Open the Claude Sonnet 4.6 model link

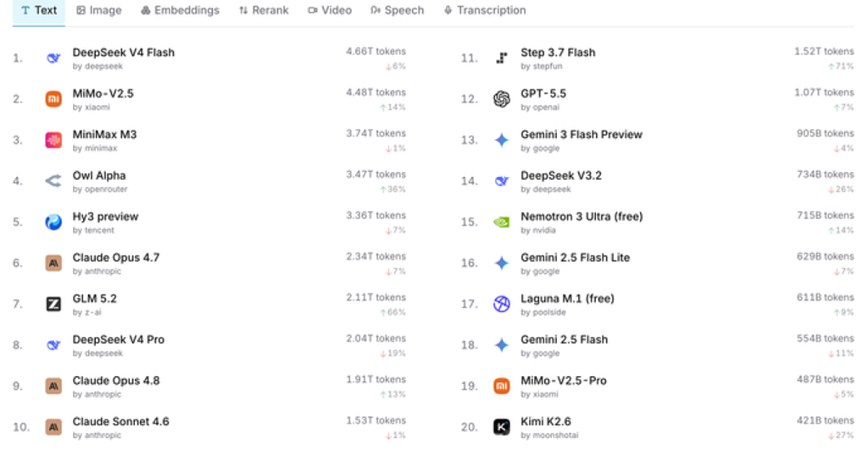click(x=120, y=421)
